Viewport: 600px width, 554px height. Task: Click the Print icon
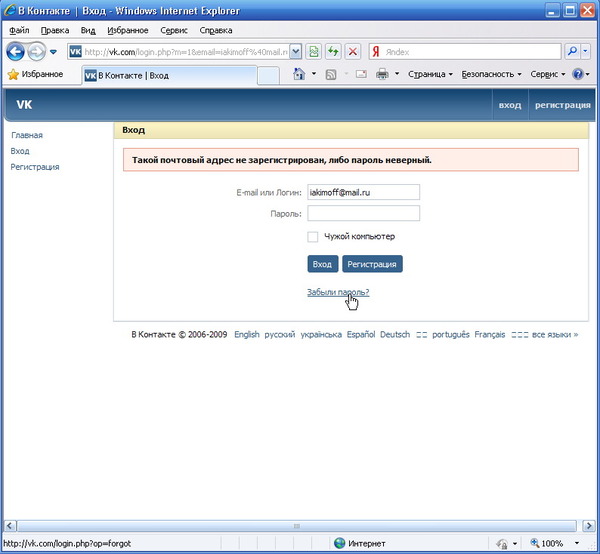tap(382, 74)
